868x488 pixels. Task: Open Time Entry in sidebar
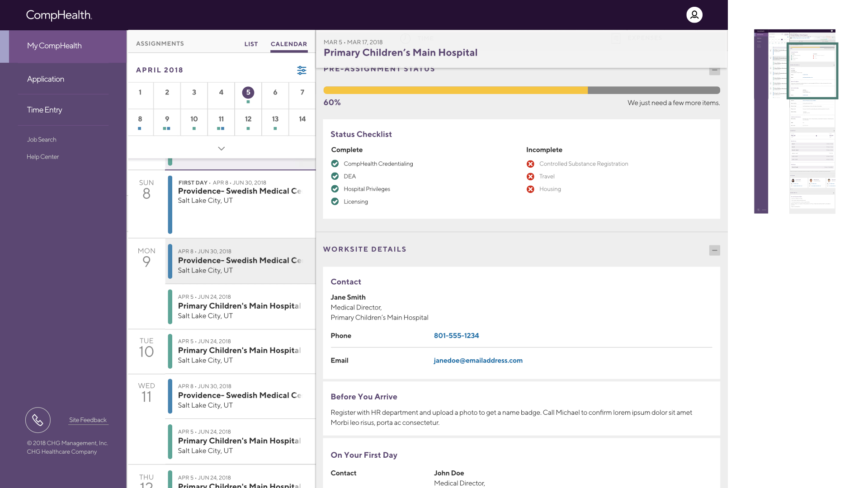[44, 110]
